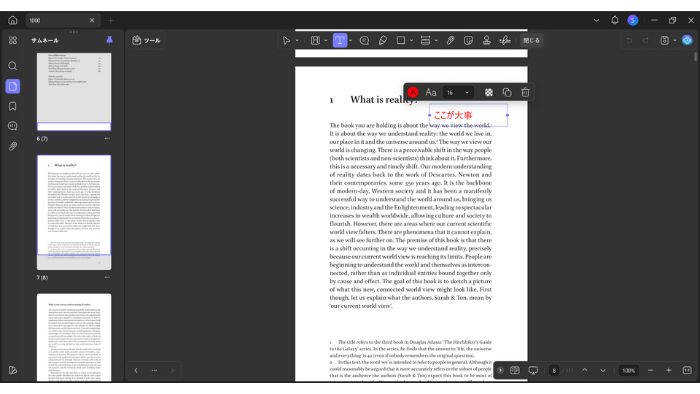The image size is (700, 394).
Task: Switch to the 1000 document tab
Action: 57,21
